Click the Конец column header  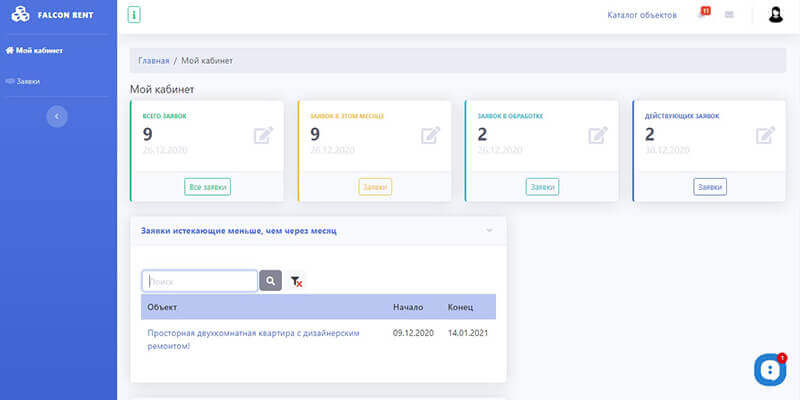[x=460, y=307]
